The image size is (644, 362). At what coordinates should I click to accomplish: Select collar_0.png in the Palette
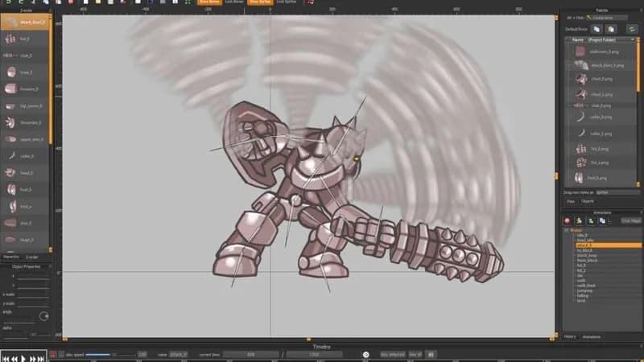point(601,117)
